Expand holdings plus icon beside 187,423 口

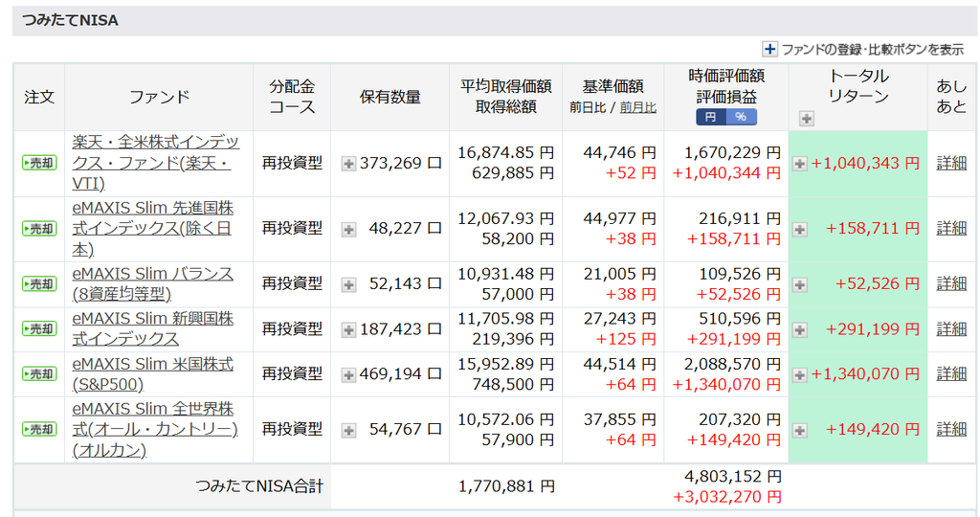[x=348, y=329]
